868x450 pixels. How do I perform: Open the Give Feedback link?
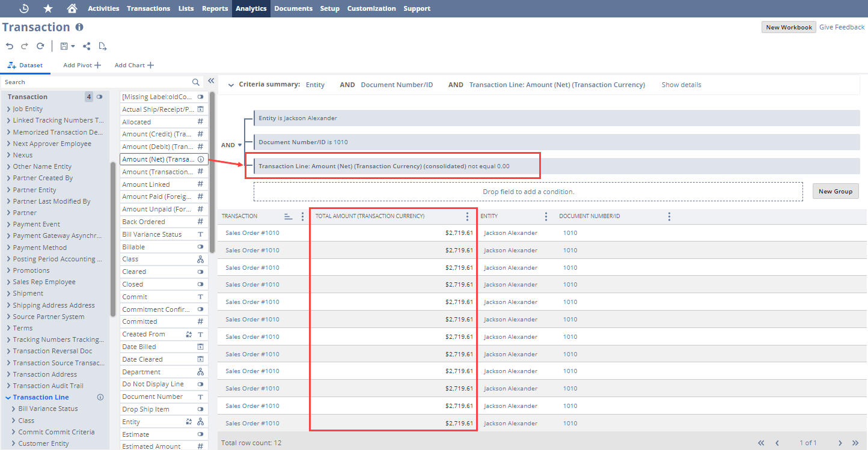[x=842, y=27]
